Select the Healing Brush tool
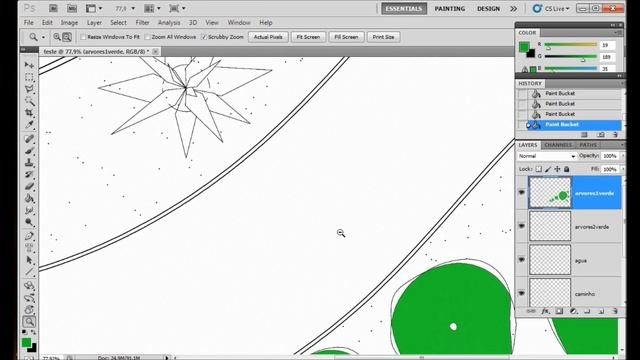This screenshot has width=640, height=360. click(x=29, y=139)
